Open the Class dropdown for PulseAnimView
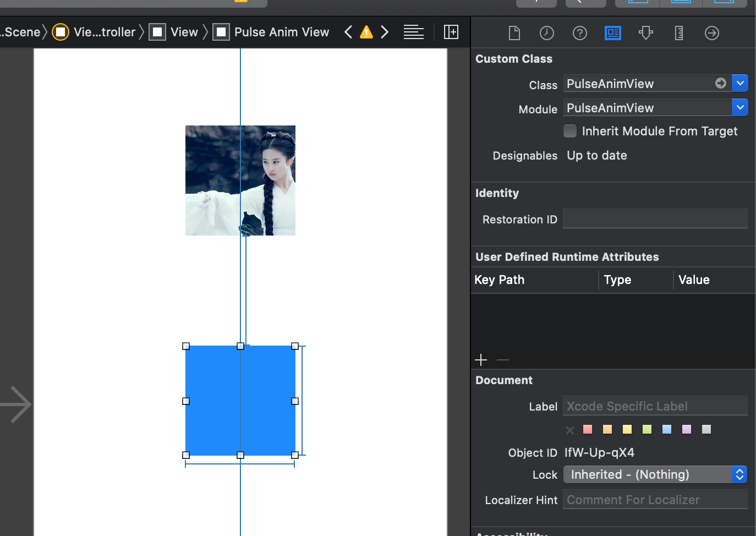 740,83
